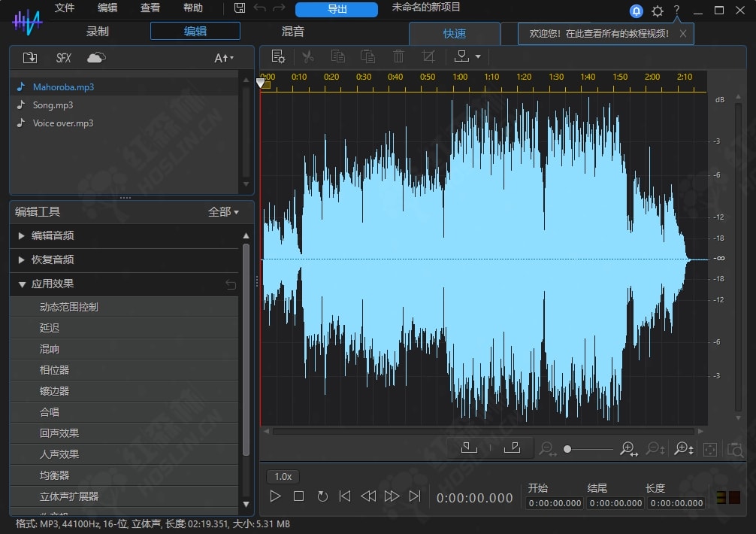Screen dimensions: 756x534
Task: Select the 动态范围控制 effect
Action: tap(69, 307)
